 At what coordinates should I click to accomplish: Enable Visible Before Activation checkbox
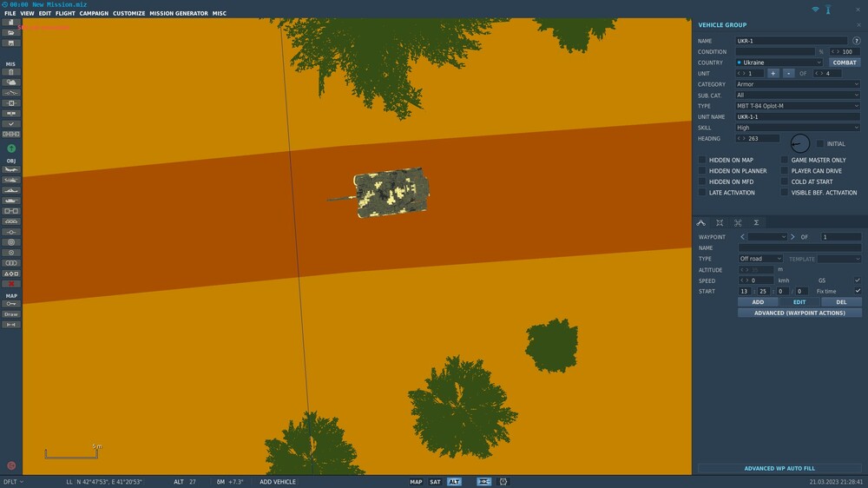(784, 193)
